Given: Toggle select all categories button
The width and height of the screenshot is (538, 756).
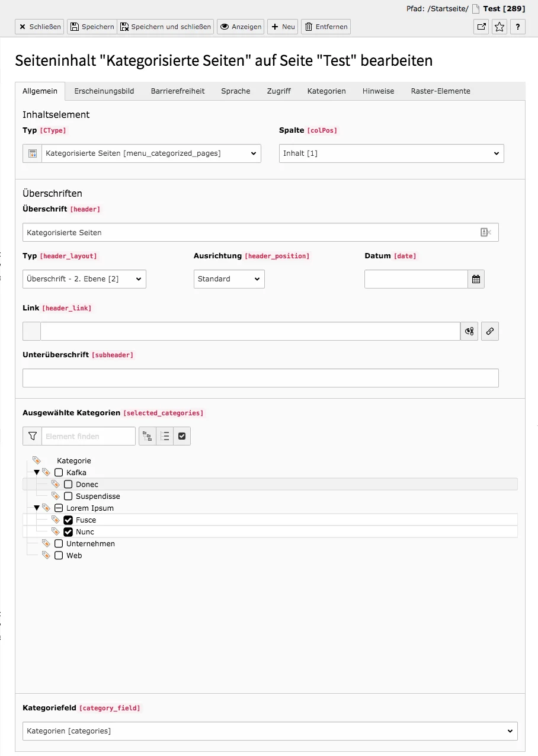Looking at the screenshot, I should pyautogui.click(x=181, y=436).
